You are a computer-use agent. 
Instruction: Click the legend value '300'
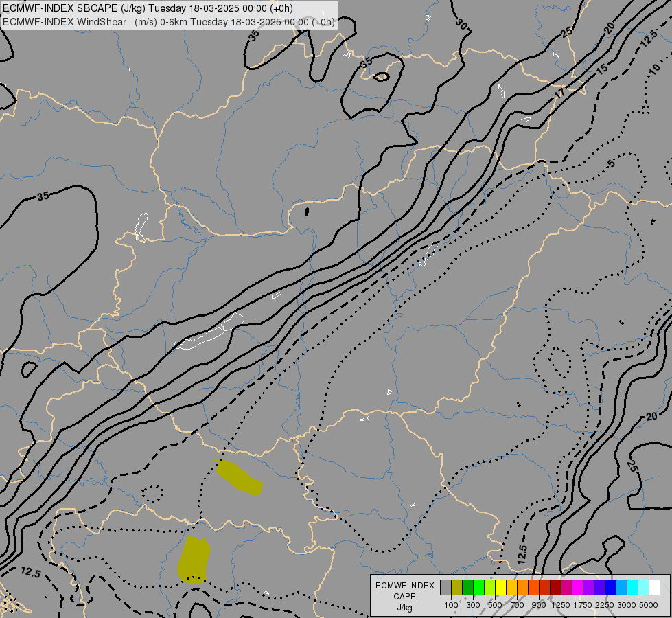[473, 605]
